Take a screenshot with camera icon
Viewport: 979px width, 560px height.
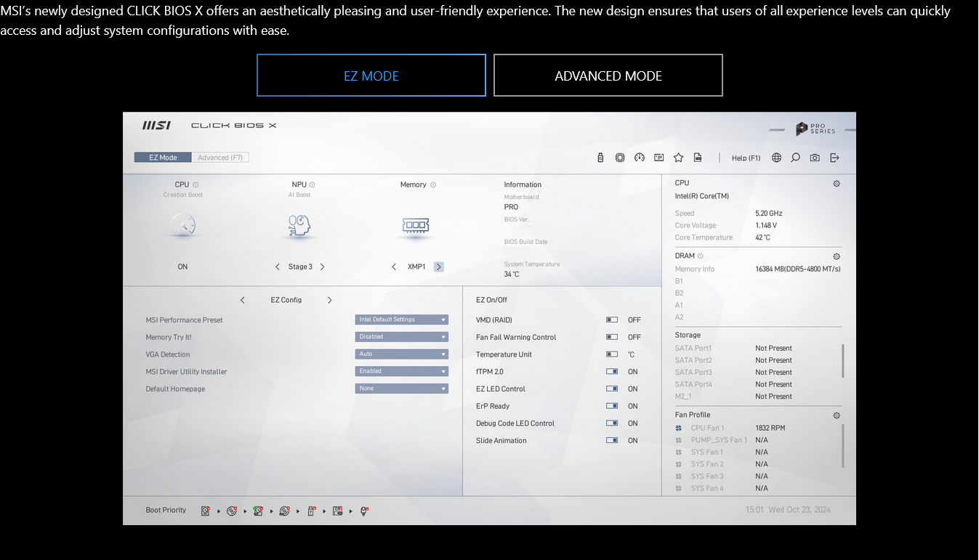[815, 158]
